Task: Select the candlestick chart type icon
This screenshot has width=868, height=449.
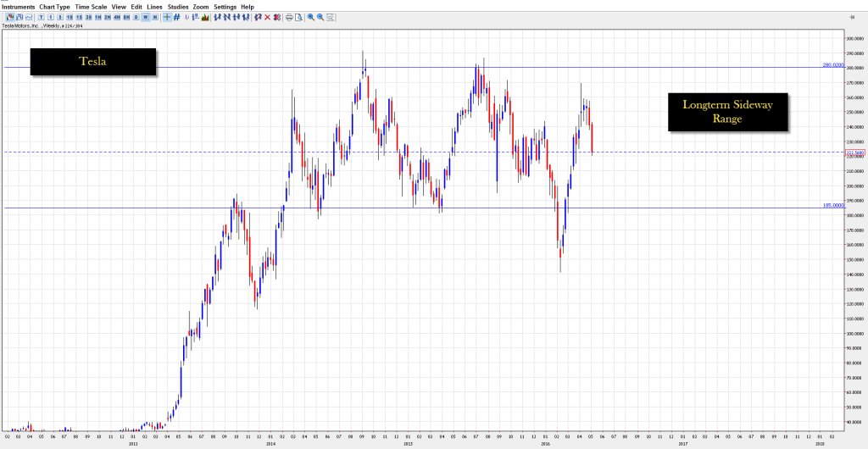Action: click(9, 17)
